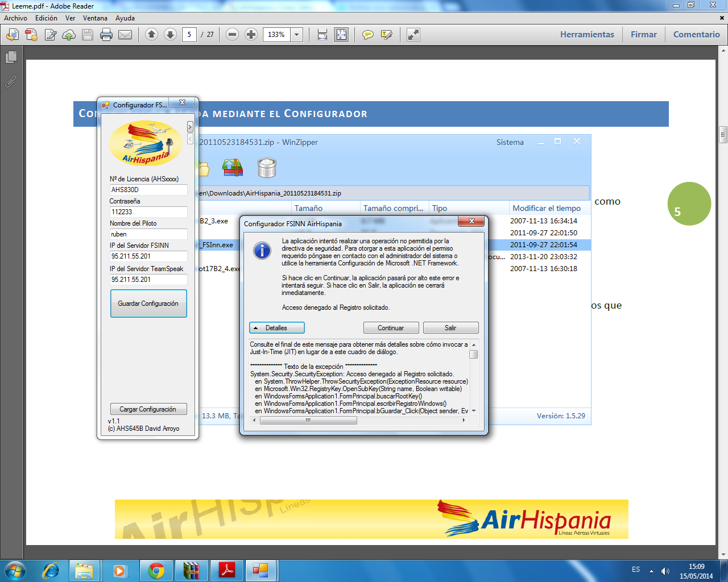Open the Firmar panel
728x582 pixels.
click(643, 35)
